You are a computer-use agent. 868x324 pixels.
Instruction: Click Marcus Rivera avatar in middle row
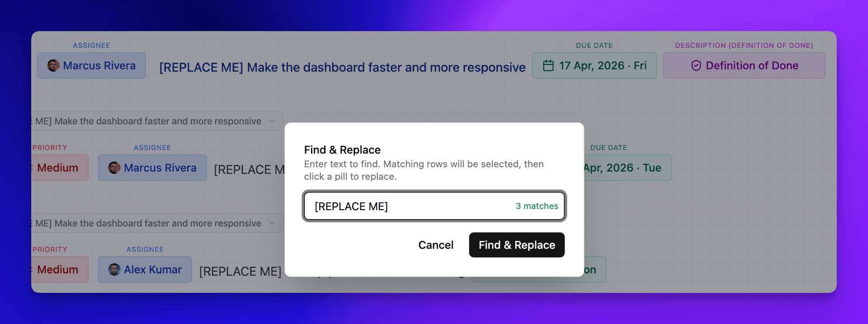coord(114,168)
